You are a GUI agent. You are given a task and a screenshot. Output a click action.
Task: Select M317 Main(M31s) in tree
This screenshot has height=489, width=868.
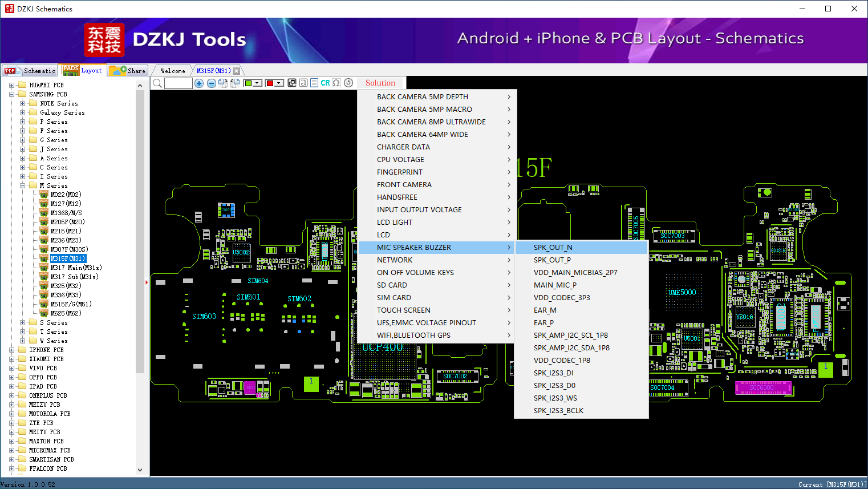76,268
